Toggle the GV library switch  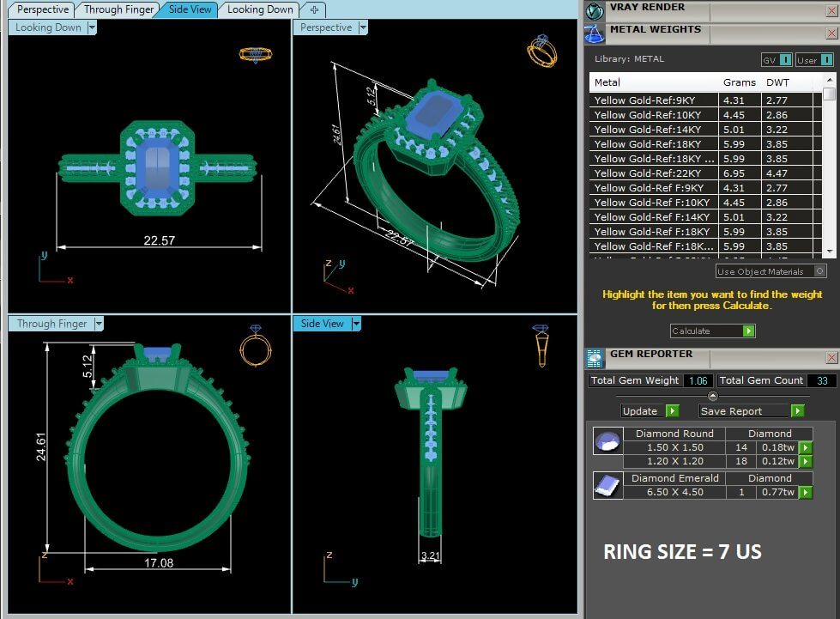(777, 60)
